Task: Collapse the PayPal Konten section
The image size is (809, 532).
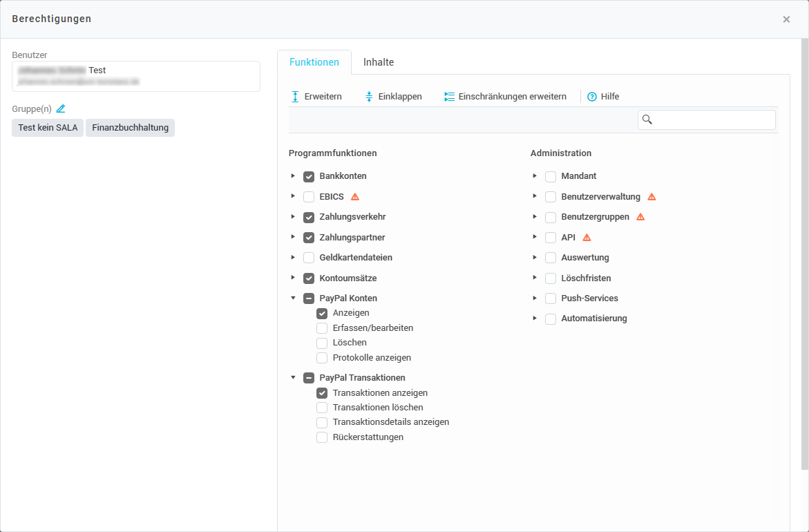Action: (293, 298)
